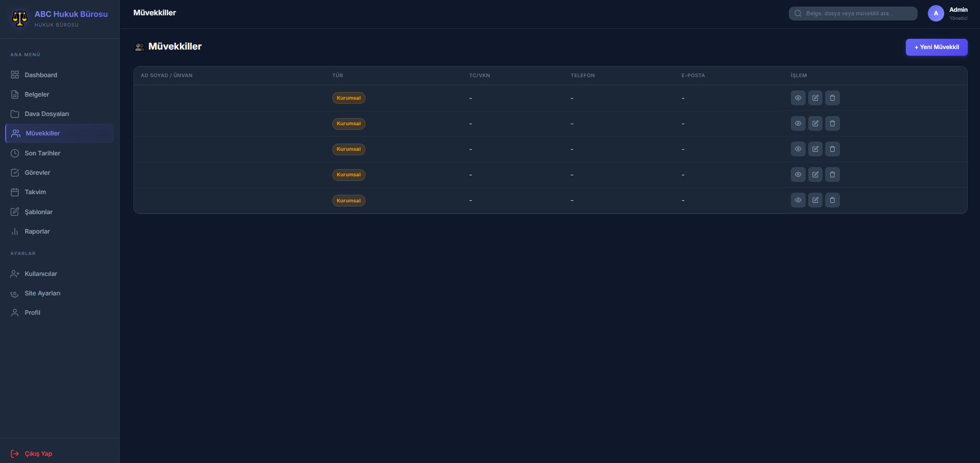Image resolution: width=980 pixels, height=463 pixels.
Task: Click the Admin avatar circle
Action: coord(936,13)
